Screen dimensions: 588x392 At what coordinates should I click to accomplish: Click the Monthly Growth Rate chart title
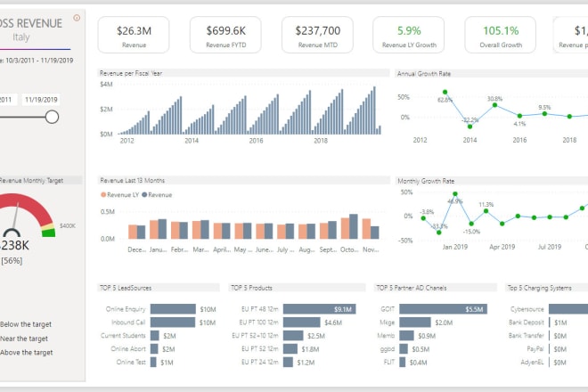tap(426, 181)
